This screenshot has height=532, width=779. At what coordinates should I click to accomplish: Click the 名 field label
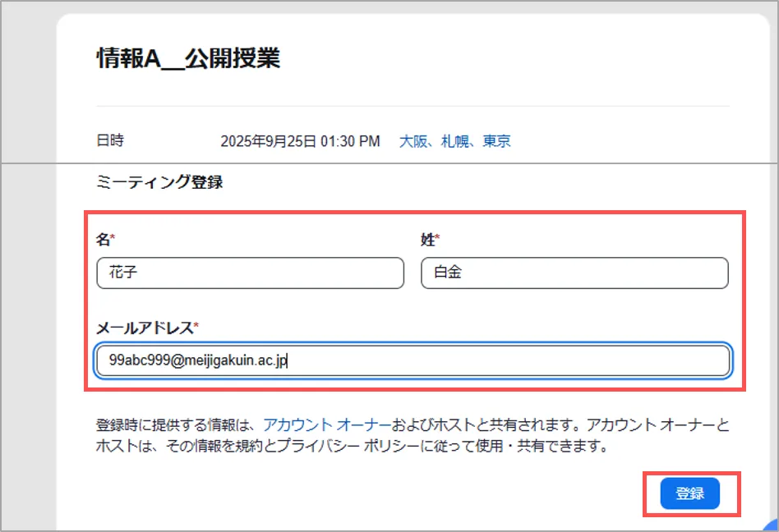(x=103, y=239)
